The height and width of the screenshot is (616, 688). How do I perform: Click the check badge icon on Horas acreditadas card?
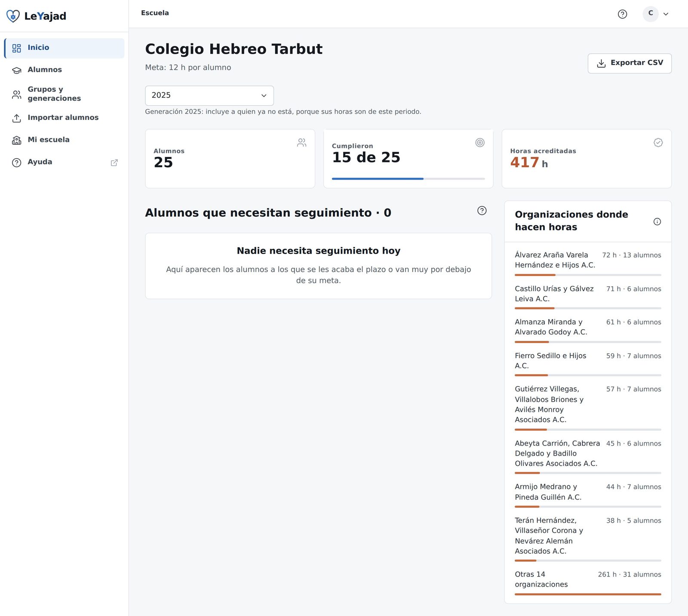658,143
